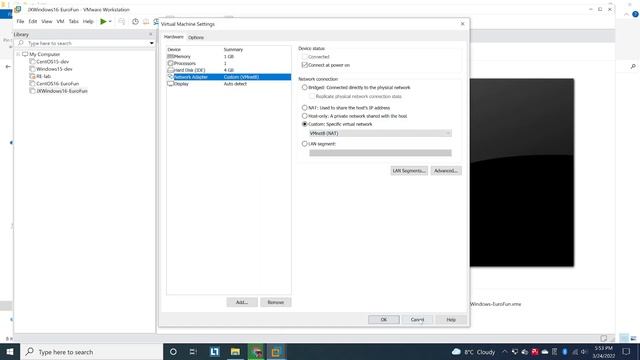Image resolution: width=640 pixels, height=360 pixels.
Task: Select CentOS16-EuroFun in the library
Action: (x=57, y=84)
